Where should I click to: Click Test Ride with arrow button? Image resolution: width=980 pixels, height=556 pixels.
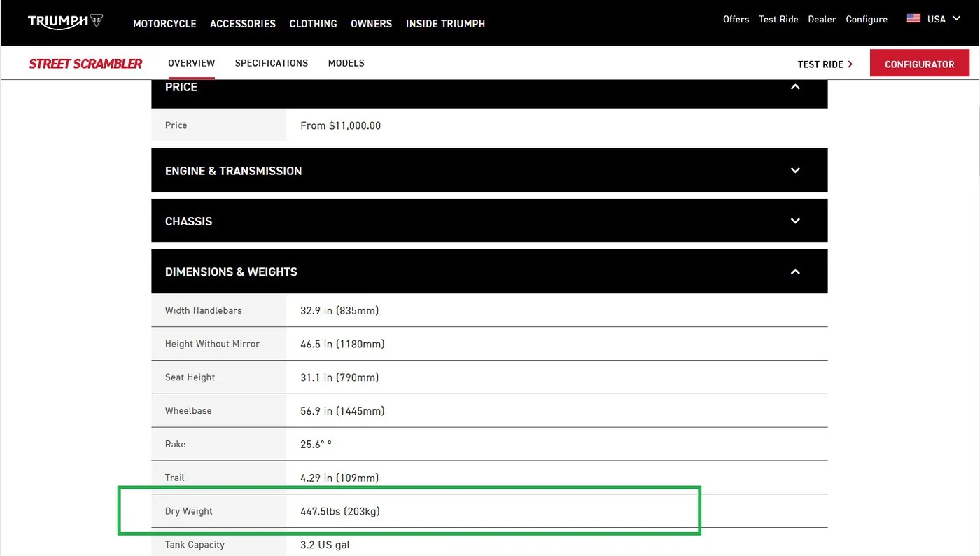pyautogui.click(x=825, y=64)
